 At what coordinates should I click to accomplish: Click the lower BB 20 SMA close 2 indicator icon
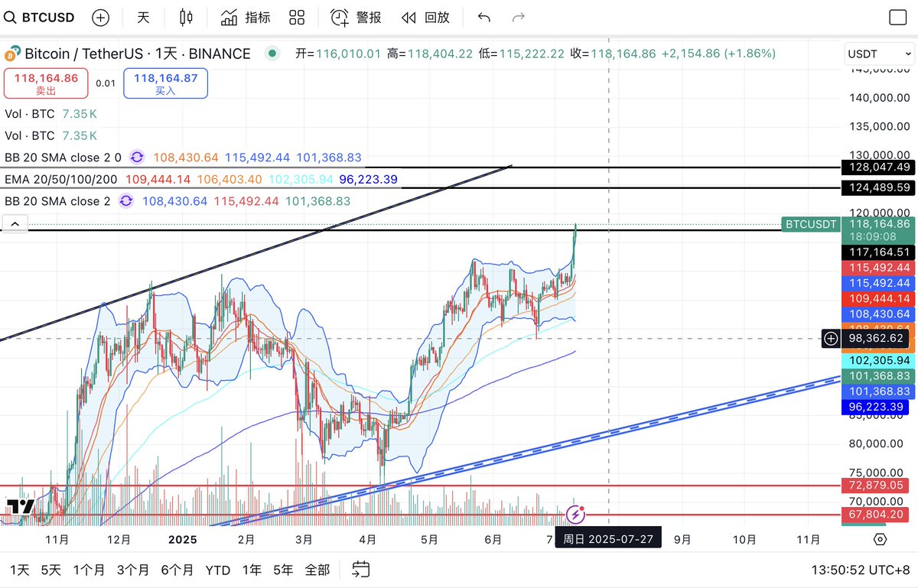[126, 201]
